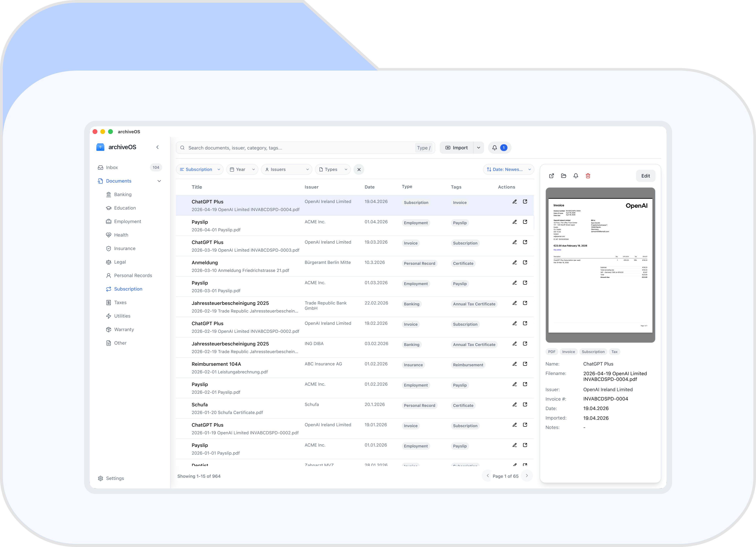756x547 pixels.
Task: Edit the Payslip 01.04.2026 row
Action: pyautogui.click(x=515, y=222)
